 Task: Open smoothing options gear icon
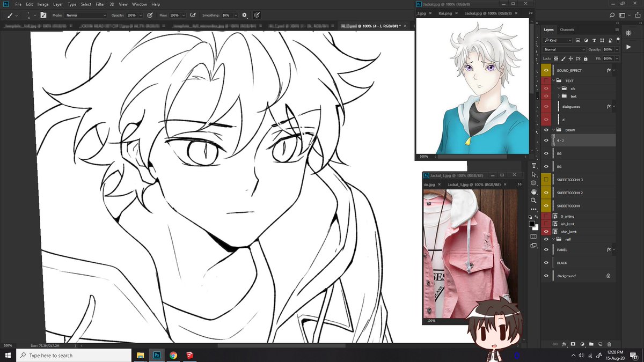[x=245, y=15]
